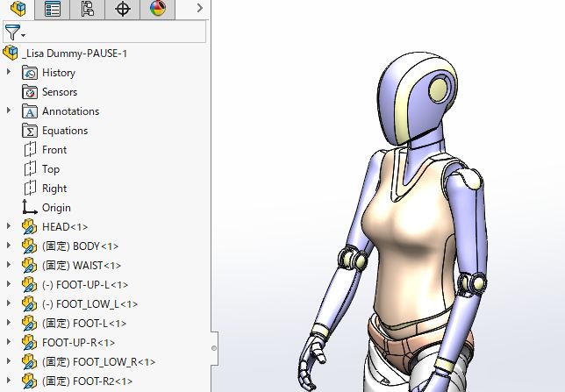Select the Right plane label

pyautogui.click(x=54, y=188)
